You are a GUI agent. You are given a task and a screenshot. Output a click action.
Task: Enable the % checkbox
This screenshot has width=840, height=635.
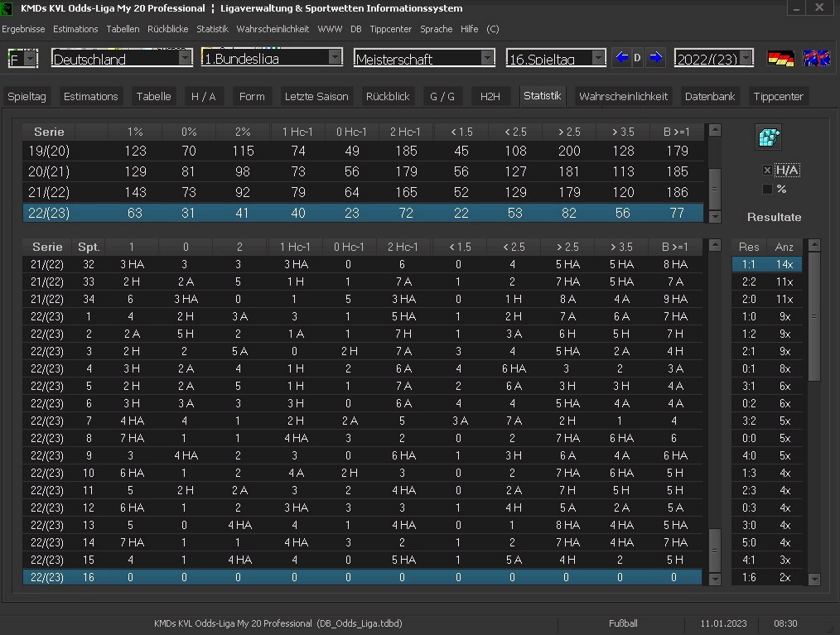(767, 189)
